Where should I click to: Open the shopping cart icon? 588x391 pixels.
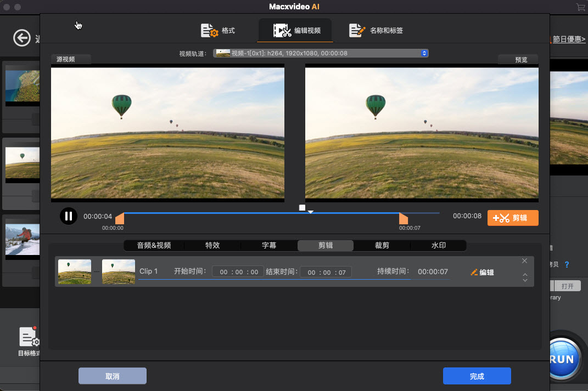[580, 7]
